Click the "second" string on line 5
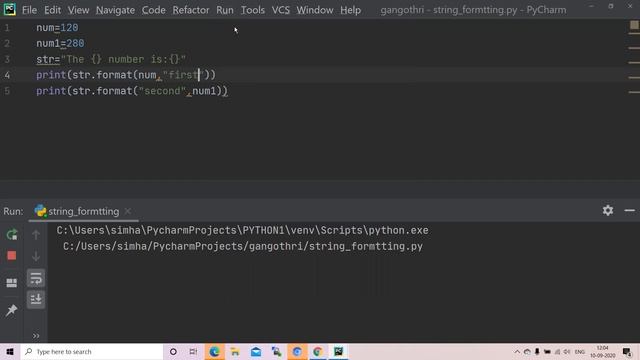This screenshot has height=360, width=640. coord(162,91)
